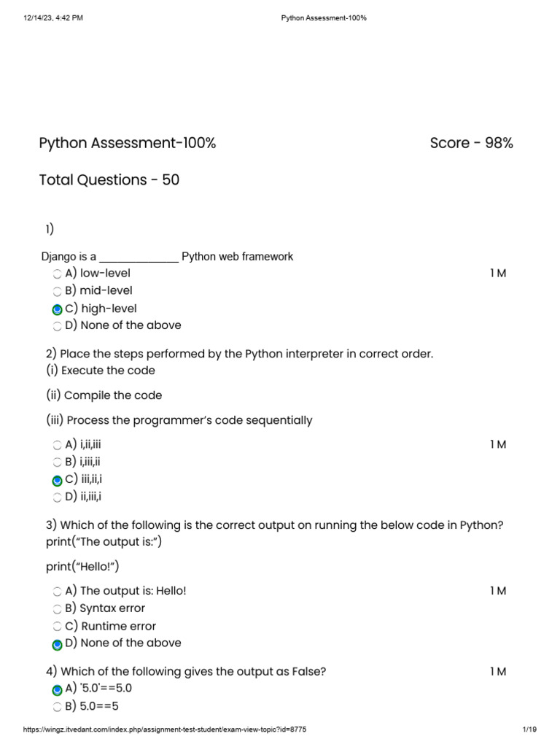This screenshot has height=747, width=560.
Task: Select option B) mid-level radio button
Action: [x=58, y=292]
